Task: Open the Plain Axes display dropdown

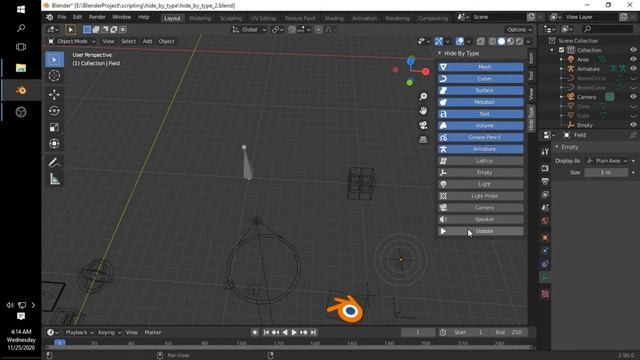Action: pos(607,161)
